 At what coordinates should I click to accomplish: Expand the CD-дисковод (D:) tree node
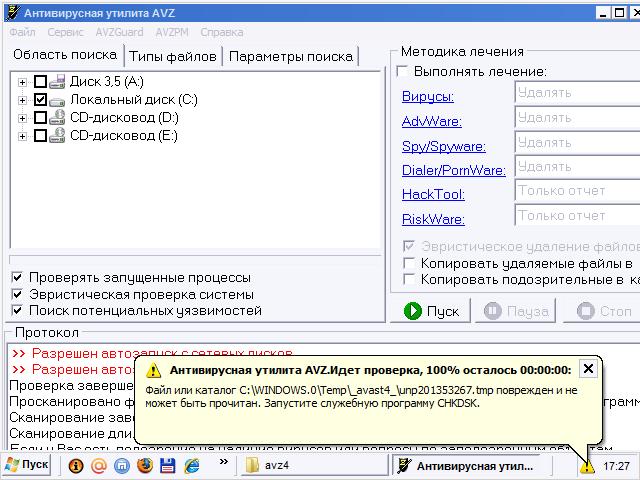pos(22,118)
